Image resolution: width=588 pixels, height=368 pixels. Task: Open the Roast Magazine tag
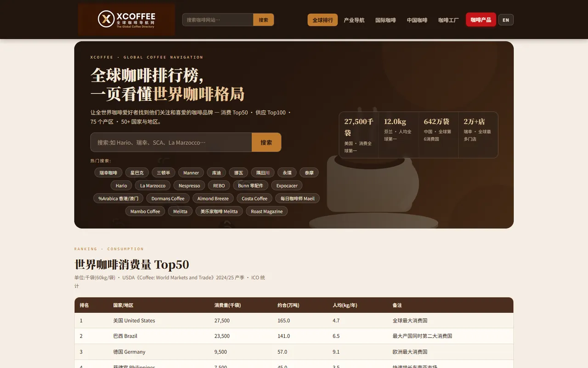[x=267, y=211]
